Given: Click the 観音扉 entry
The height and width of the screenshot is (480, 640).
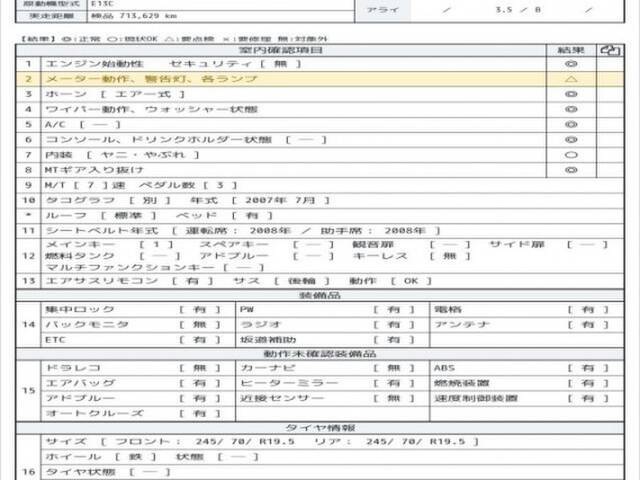Looking at the screenshot, I should [411, 244].
